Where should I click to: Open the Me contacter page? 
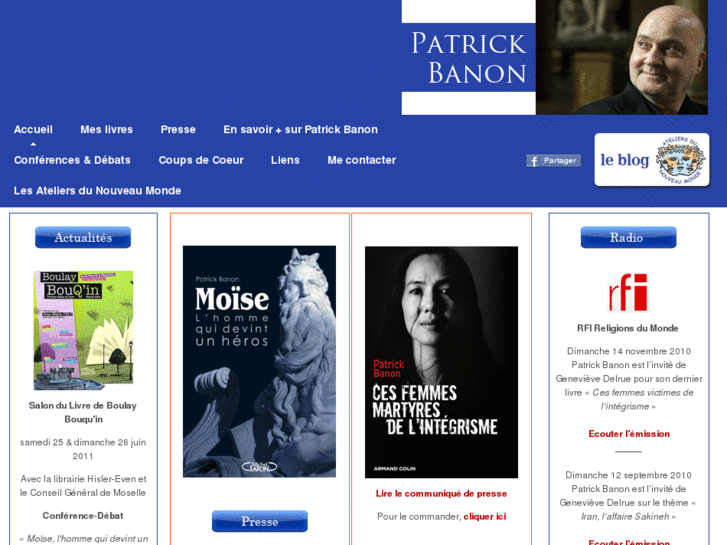pos(362,160)
